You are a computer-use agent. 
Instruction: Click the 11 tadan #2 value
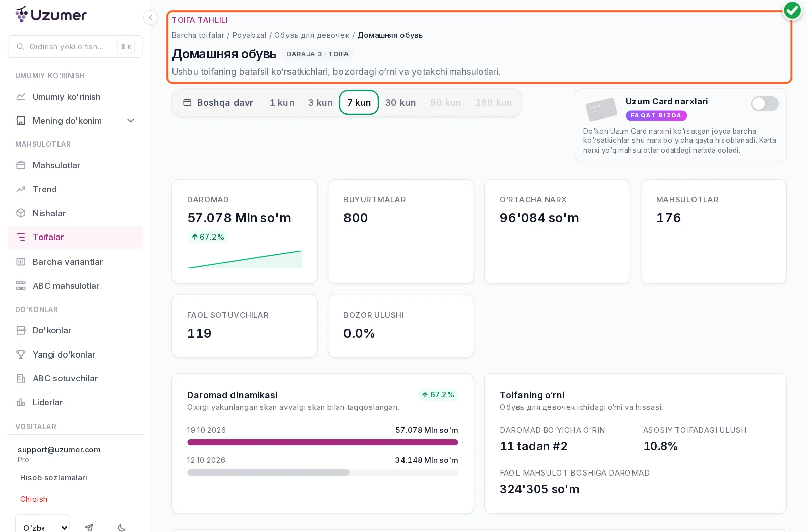[534, 446]
